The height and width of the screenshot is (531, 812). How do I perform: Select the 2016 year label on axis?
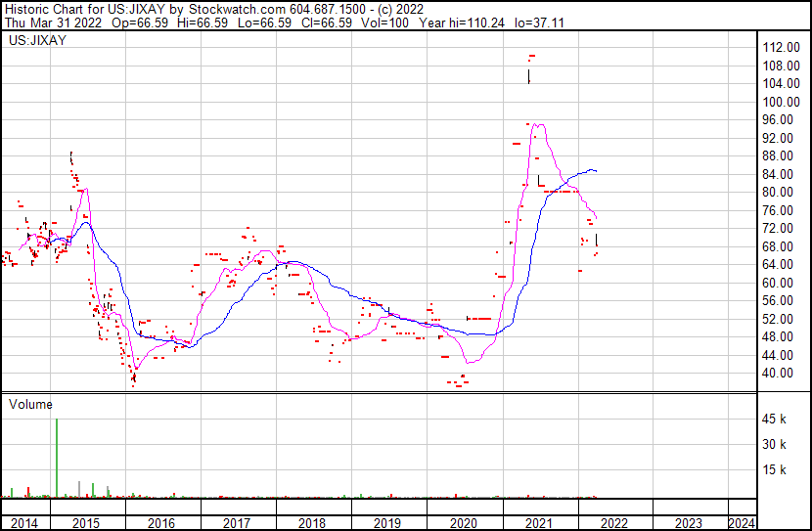click(161, 523)
